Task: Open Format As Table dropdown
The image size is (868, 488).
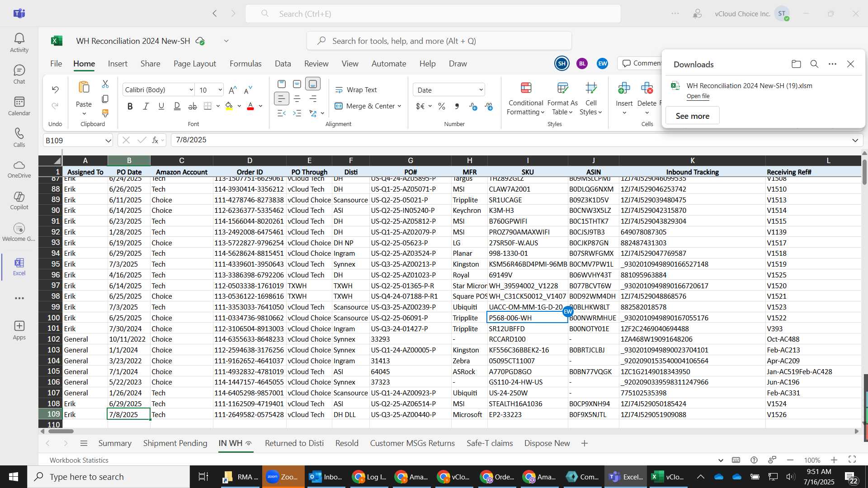Action: (562, 99)
